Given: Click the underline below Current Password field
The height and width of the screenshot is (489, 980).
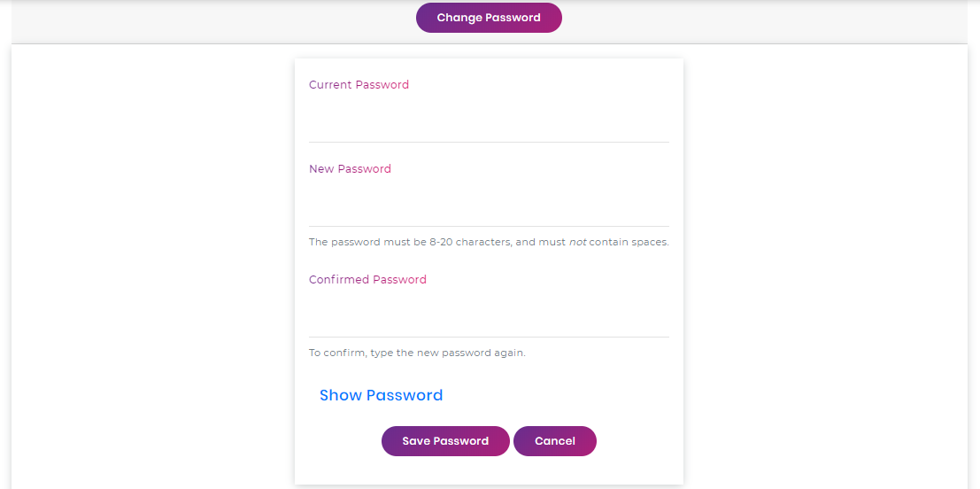Looking at the screenshot, I should pyautogui.click(x=489, y=142).
